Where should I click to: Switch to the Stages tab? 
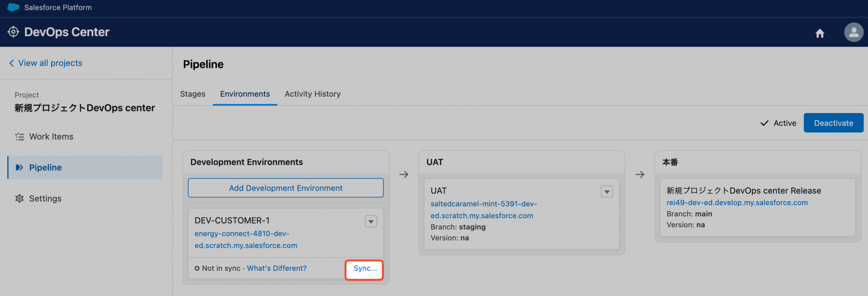click(x=193, y=94)
